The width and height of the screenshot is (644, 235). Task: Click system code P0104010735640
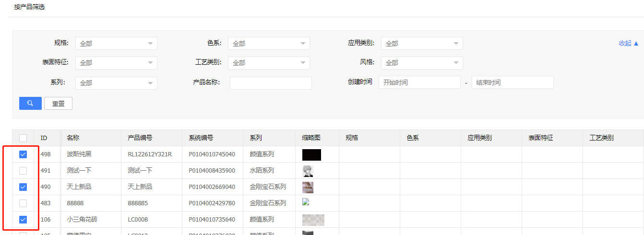point(212,220)
